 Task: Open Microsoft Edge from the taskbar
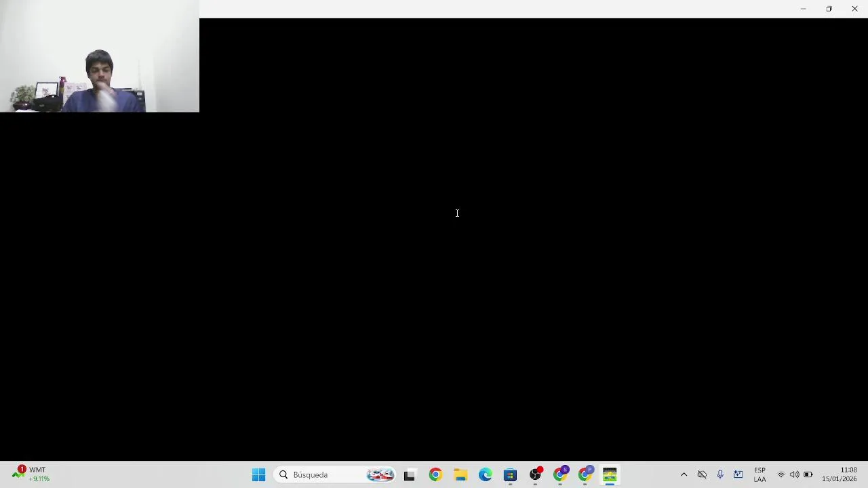pyautogui.click(x=486, y=475)
